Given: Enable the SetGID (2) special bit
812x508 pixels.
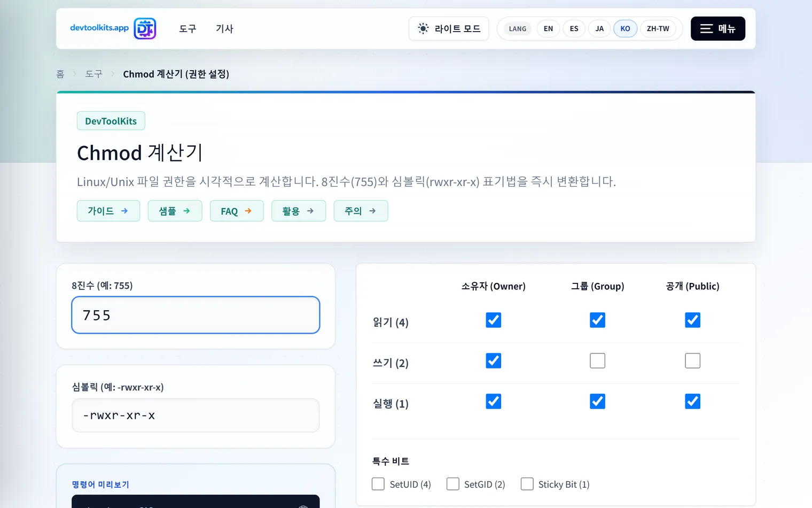Looking at the screenshot, I should tap(452, 484).
